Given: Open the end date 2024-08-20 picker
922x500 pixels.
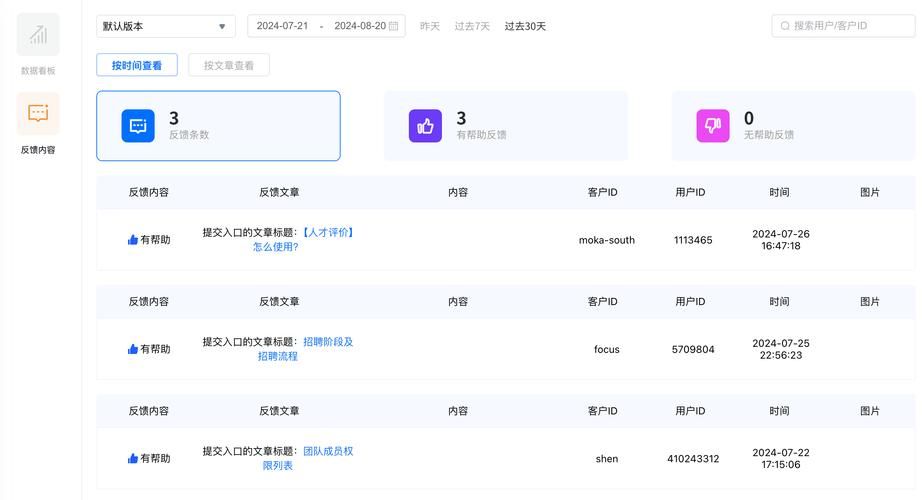Looking at the screenshot, I should pyautogui.click(x=360, y=26).
